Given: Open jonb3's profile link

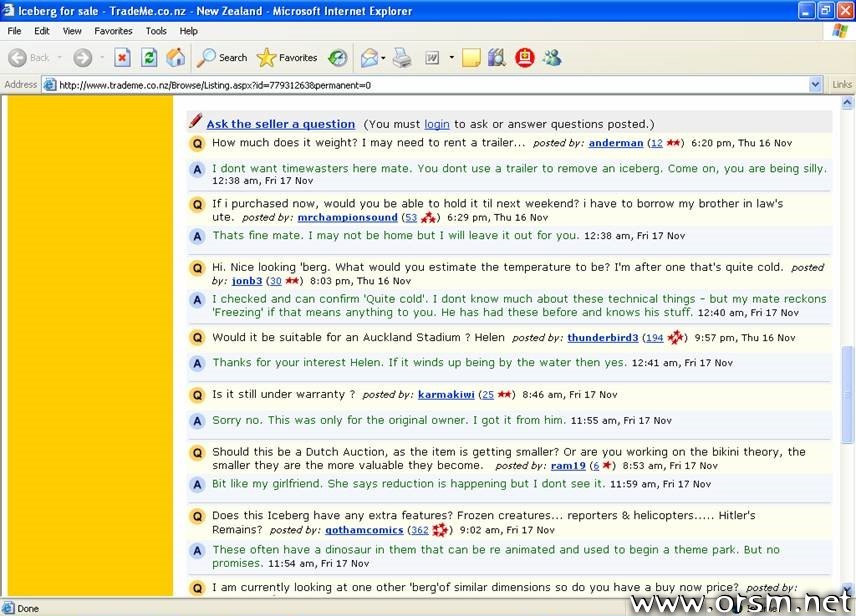Looking at the screenshot, I should (x=247, y=281).
